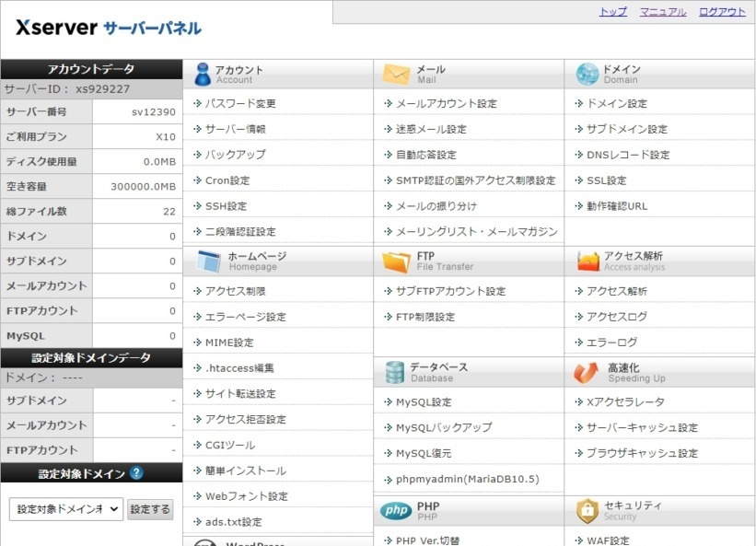The width and height of the screenshot is (756, 546).
Task: Open .htaccess編集
Action: click(239, 367)
